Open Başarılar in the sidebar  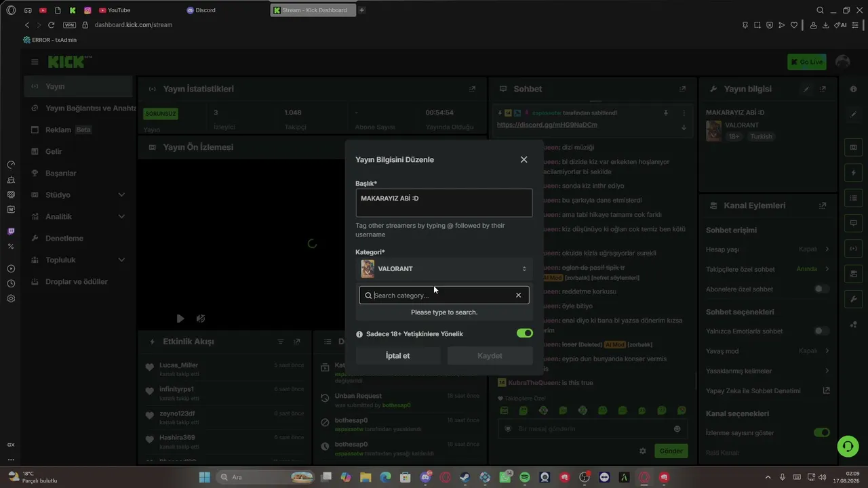pyautogui.click(x=79, y=174)
